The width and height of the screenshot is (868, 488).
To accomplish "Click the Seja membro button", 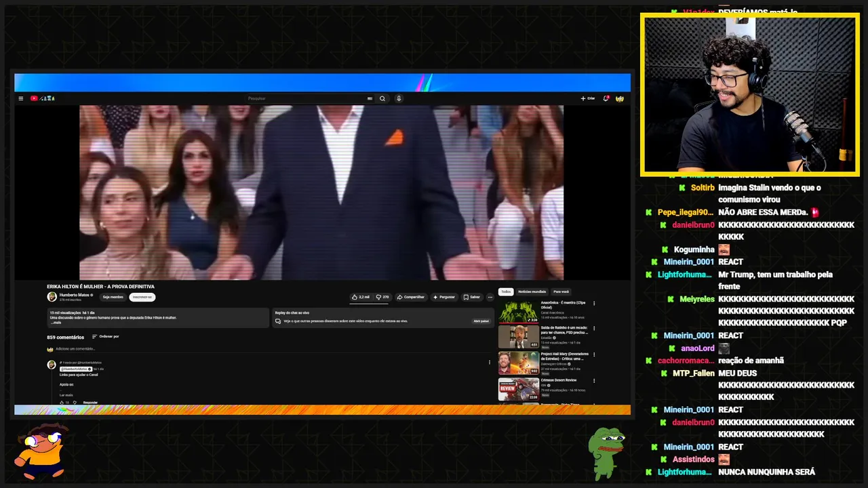I will click(113, 297).
